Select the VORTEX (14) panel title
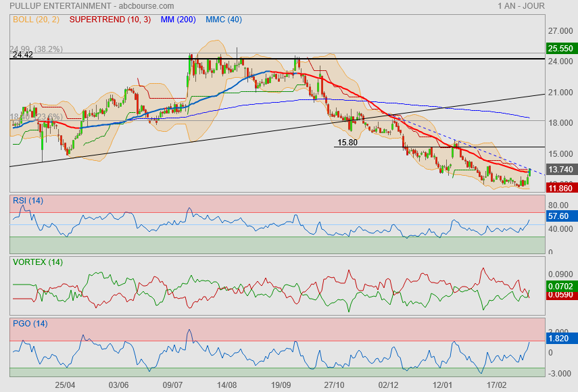The height and width of the screenshot is (392, 578). pyautogui.click(x=38, y=262)
